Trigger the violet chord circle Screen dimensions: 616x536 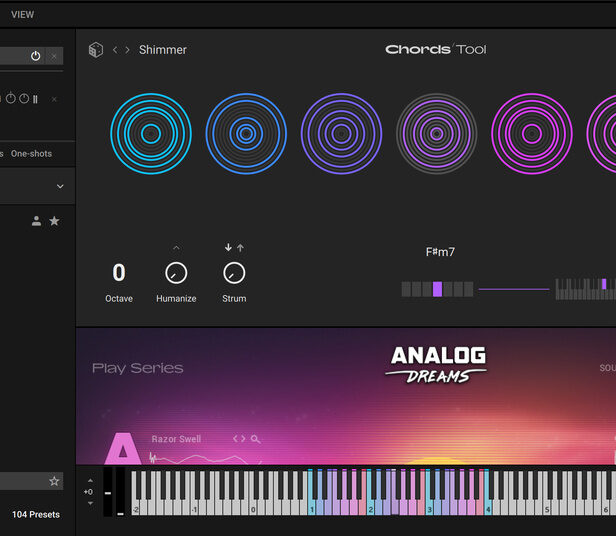coord(341,134)
